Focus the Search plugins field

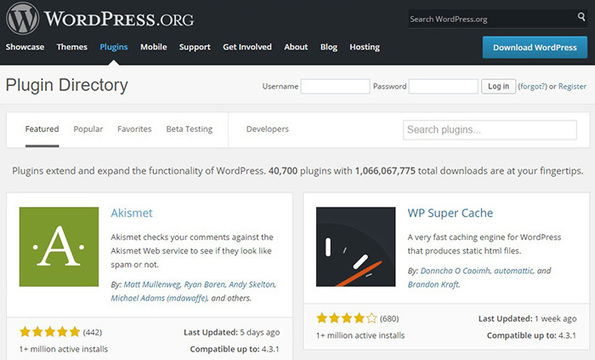(490, 130)
